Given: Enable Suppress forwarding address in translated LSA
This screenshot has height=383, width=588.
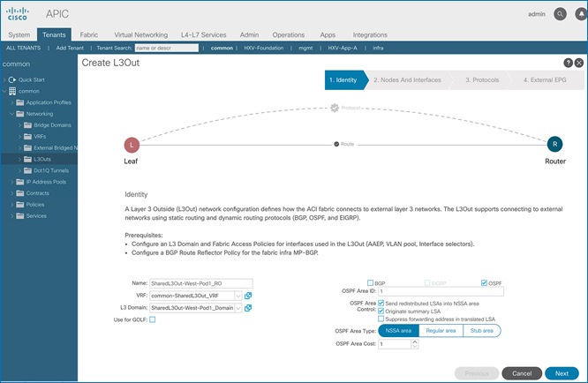Looking at the screenshot, I should click(381, 319).
